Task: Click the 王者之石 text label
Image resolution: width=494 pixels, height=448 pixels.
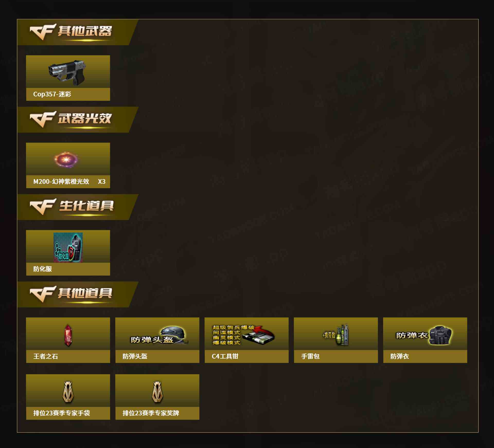Action: coord(46,356)
